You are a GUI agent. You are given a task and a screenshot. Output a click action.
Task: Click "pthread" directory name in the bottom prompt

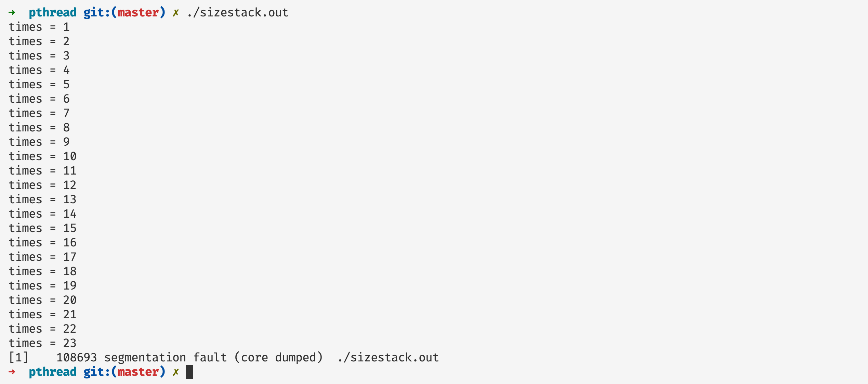pyautogui.click(x=53, y=372)
